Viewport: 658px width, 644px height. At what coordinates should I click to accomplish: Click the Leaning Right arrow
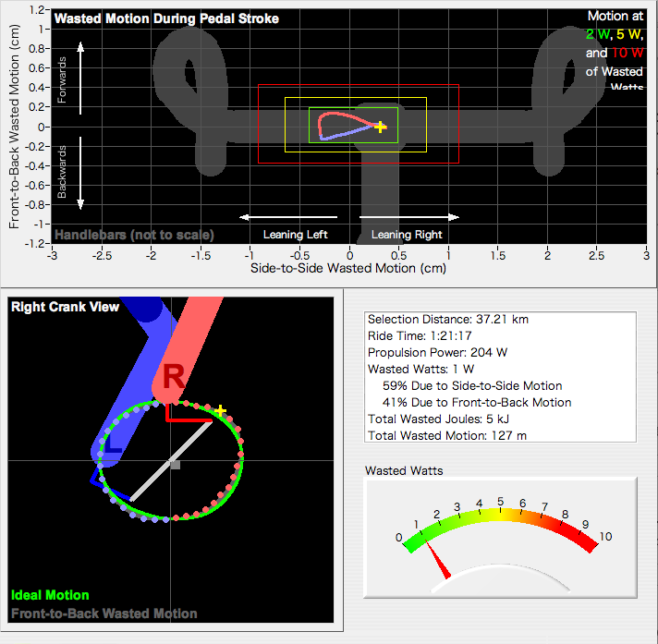[409, 217]
